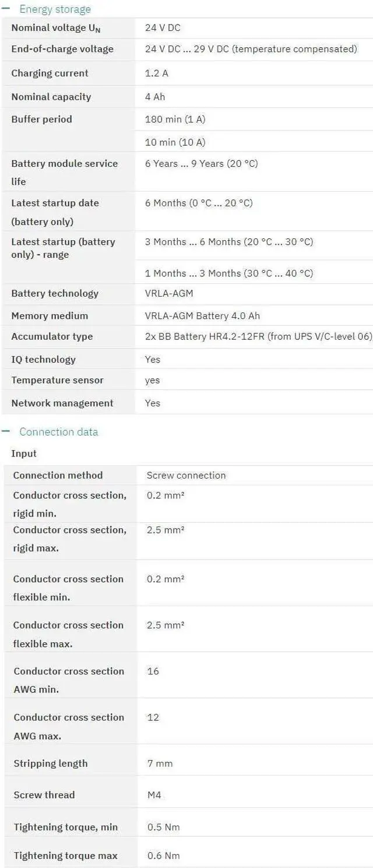Select the Screw connection value
This screenshot has width=373, height=868.
(186, 475)
